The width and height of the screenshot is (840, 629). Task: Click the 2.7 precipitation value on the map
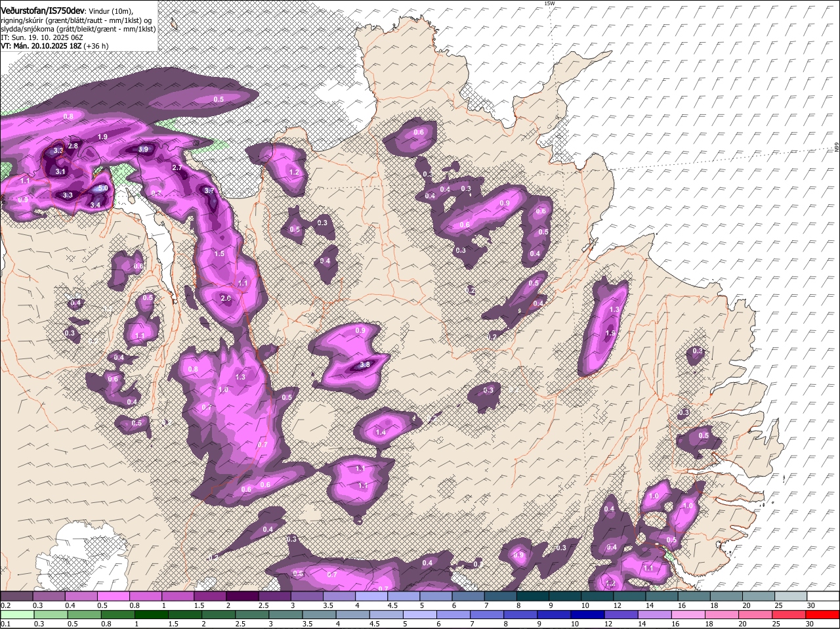(177, 168)
